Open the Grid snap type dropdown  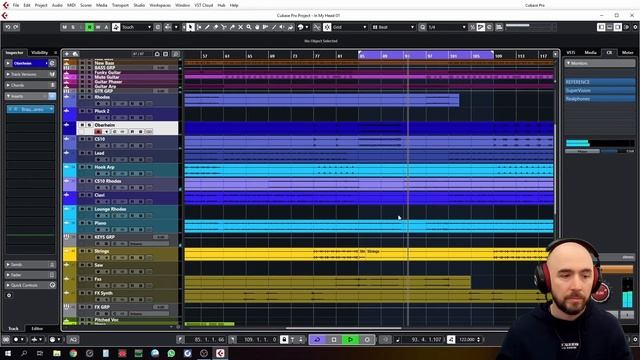349,27
